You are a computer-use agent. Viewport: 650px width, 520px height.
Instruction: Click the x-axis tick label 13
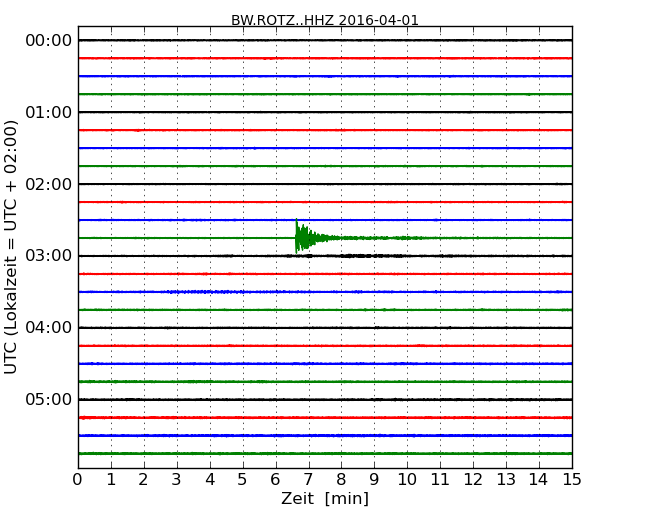click(x=506, y=480)
